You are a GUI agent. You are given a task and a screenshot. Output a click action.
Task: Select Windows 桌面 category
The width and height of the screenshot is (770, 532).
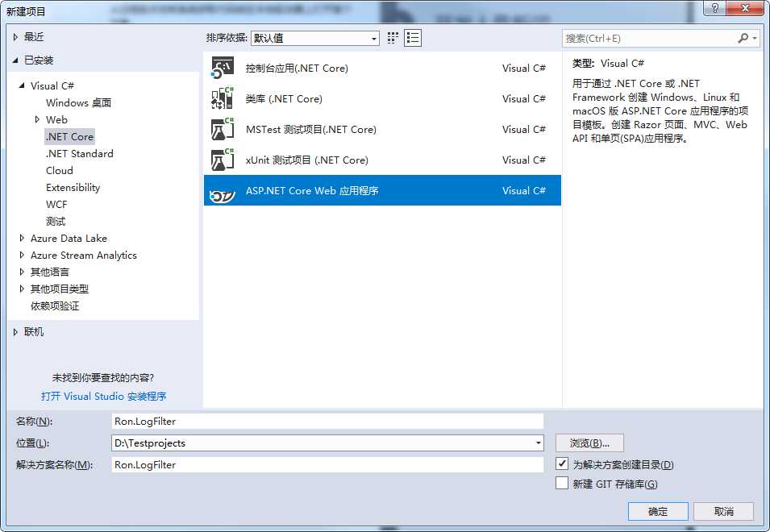click(x=78, y=102)
